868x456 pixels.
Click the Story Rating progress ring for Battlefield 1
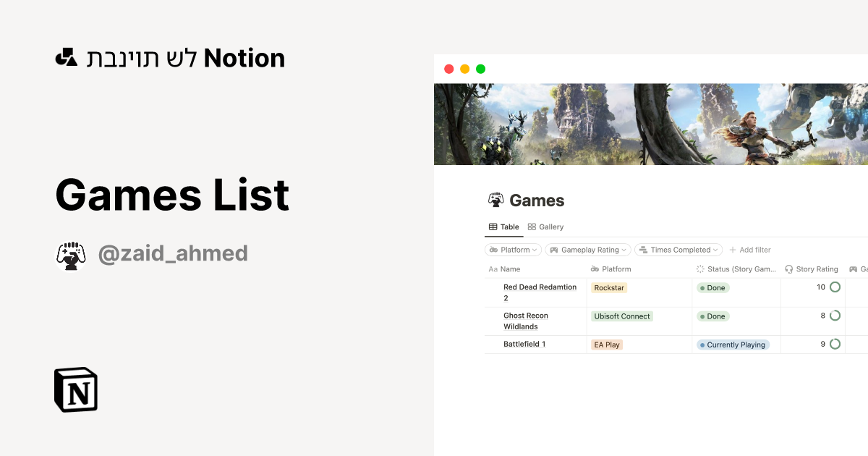(833, 344)
